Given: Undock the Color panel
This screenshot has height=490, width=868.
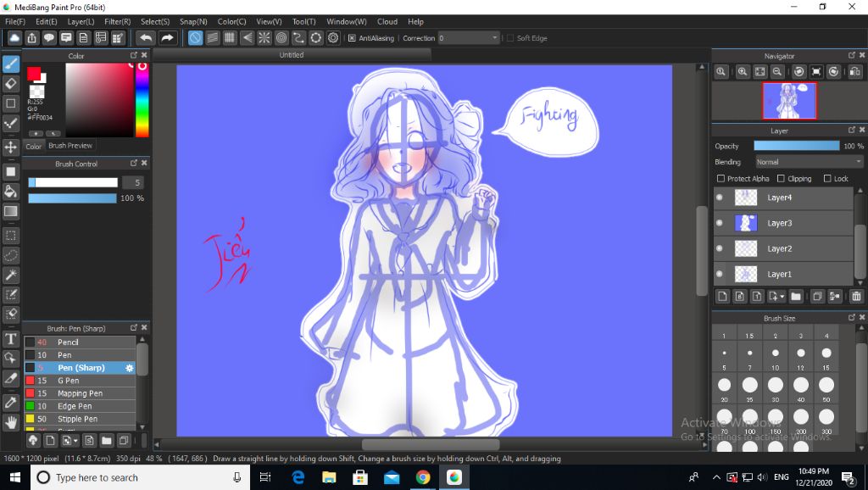Looking at the screenshot, I should point(133,55).
